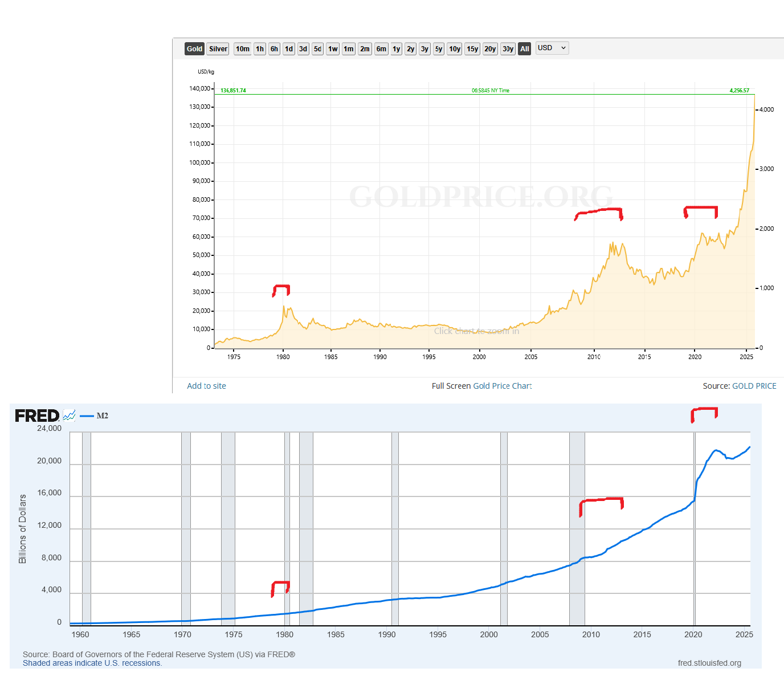This screenshot has width=784, height=680.
Task: Switch the chart to Silver
Action: pos(218,49)
